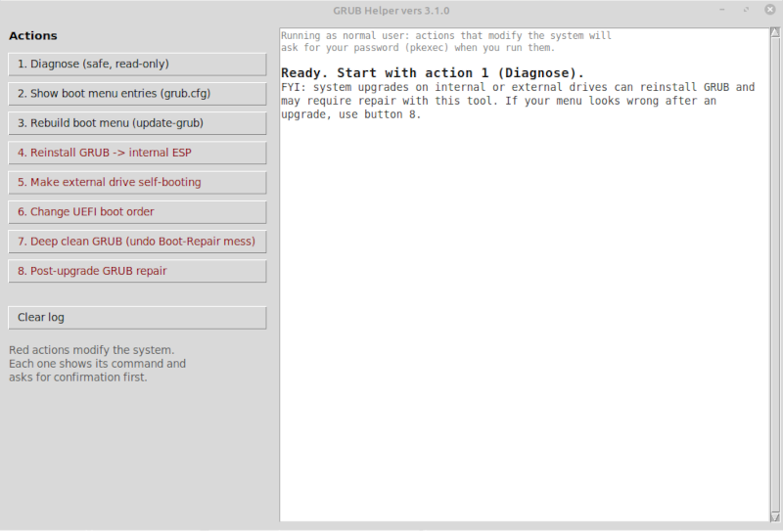Viewport: 783px width, 532px height.
Task: Click the 'Running as normal user' log line
Action: pos(446,35)
